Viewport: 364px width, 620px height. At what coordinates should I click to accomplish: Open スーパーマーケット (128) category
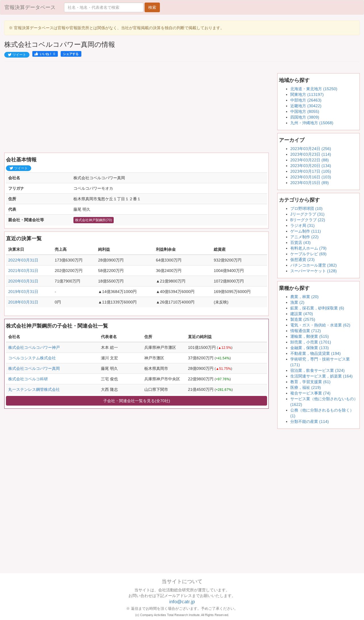313,271
